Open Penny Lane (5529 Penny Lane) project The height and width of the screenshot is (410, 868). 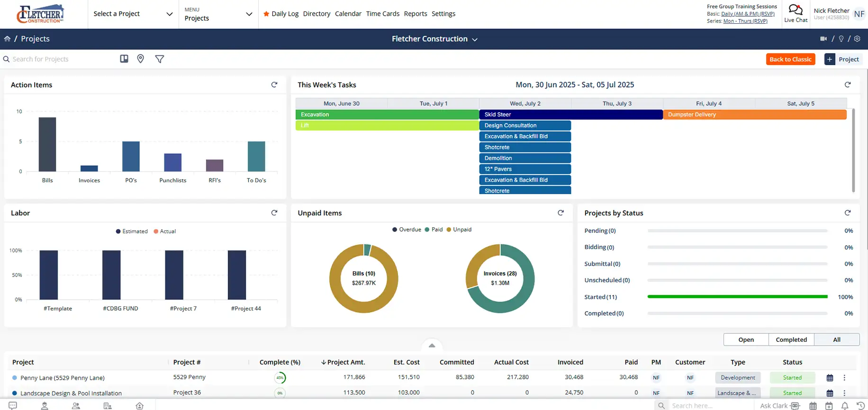pyautogui.click(x=63, y=378)
